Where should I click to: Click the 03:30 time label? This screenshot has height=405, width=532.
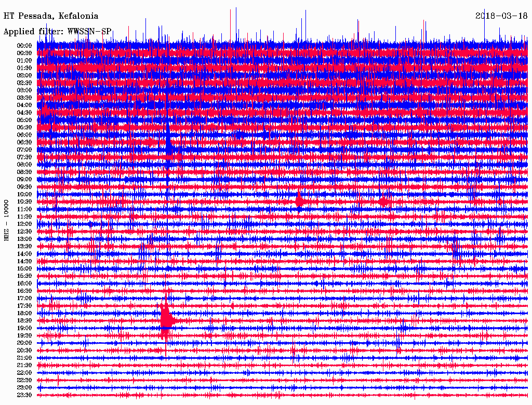coord(24,98)
